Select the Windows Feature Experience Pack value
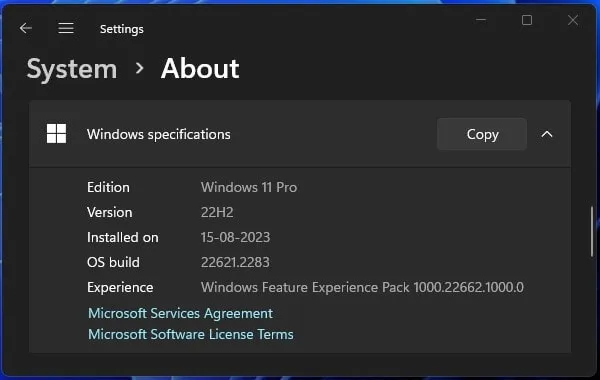The image size is (600, 380). pyautogui.click(x=362, y=287)
